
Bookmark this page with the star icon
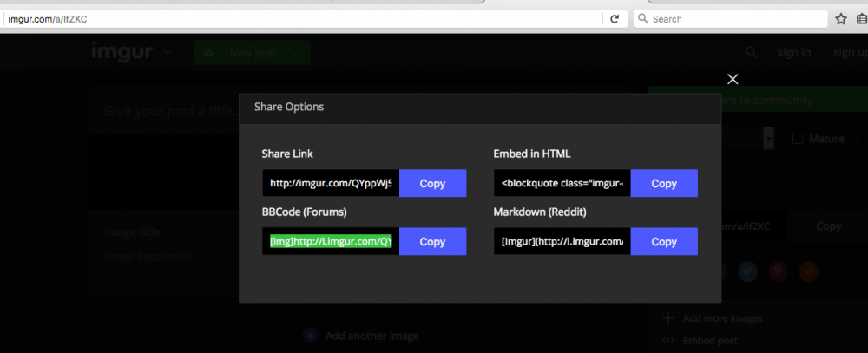pyautogui.click(x=841, y=19)
